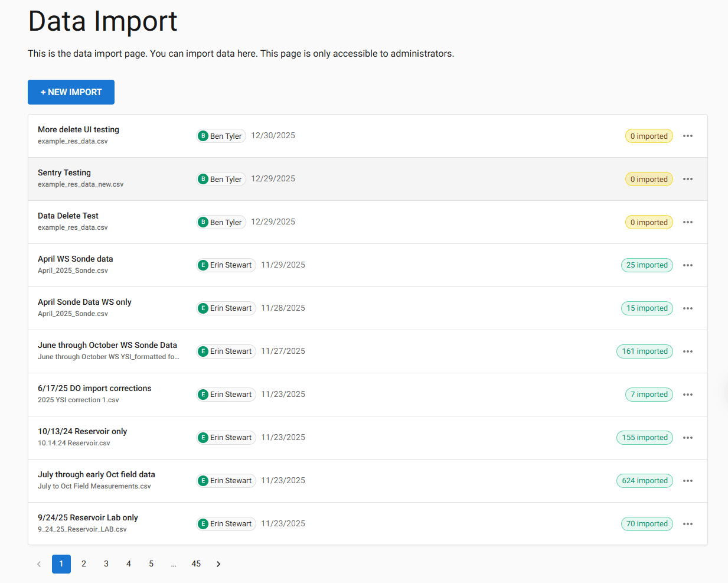Select July through early Oct field data title
728x583 pixels.
(96, 474)
